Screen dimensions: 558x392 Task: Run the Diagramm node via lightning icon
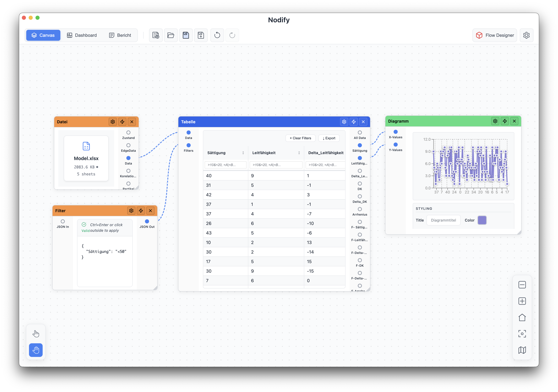(x=505, y=121)
